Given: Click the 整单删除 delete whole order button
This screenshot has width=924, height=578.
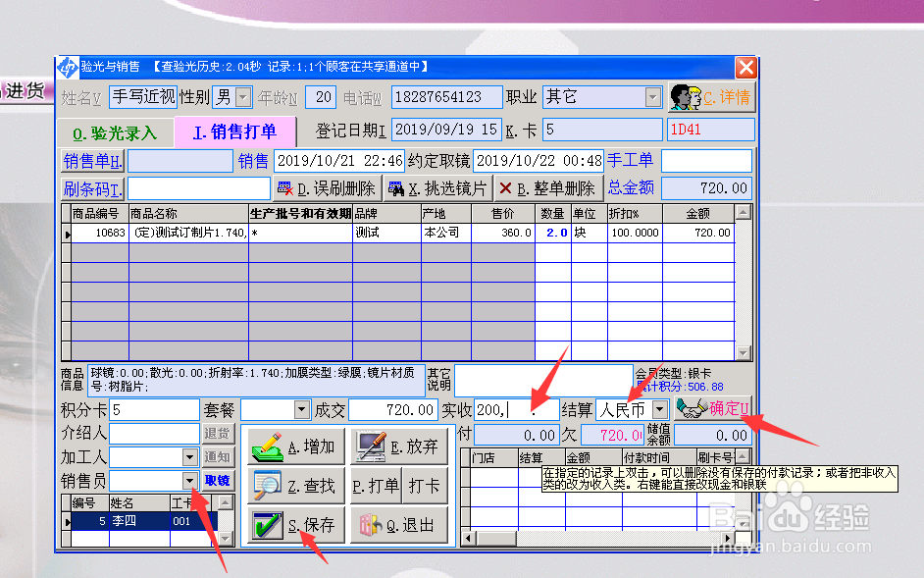Looking at the screenshot, I should coord(548,188).
